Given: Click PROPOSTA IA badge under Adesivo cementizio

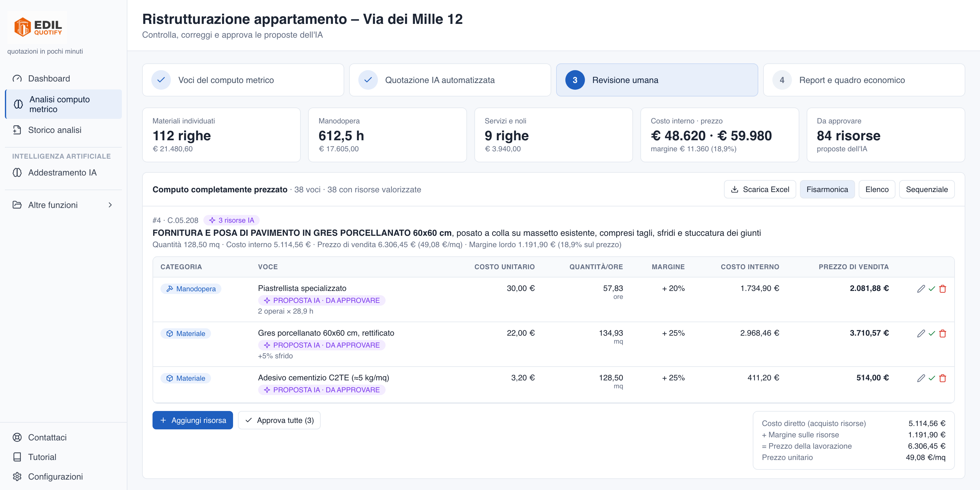Looking at the screenshot, I should pos(322,390).
